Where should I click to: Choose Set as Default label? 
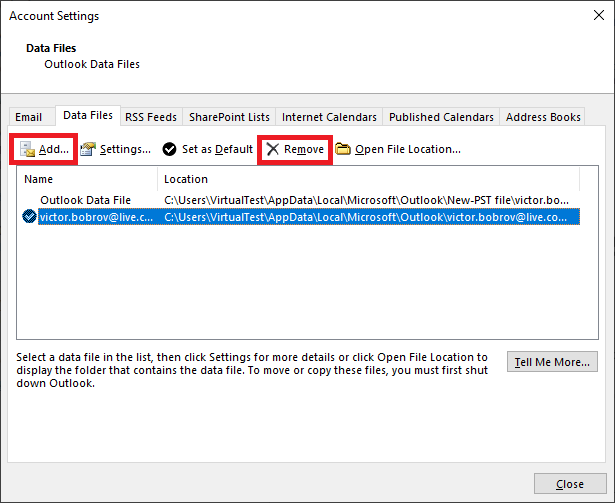217,149
